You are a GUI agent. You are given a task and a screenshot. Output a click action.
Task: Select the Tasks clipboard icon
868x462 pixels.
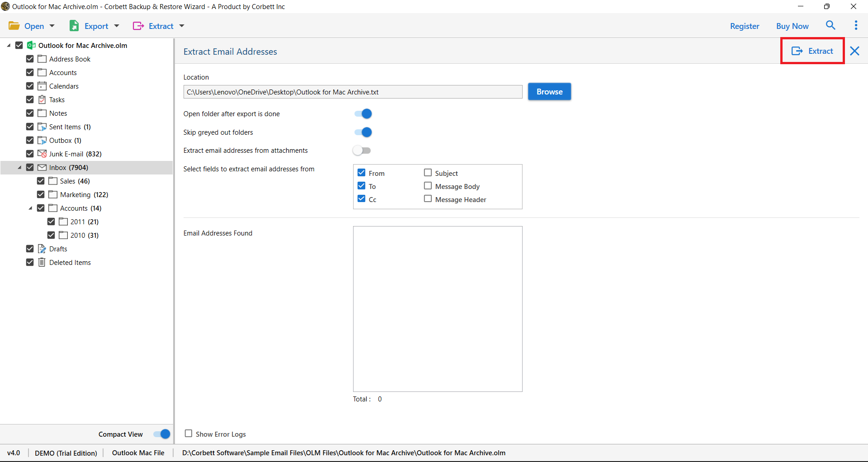[x=42, y=99]
